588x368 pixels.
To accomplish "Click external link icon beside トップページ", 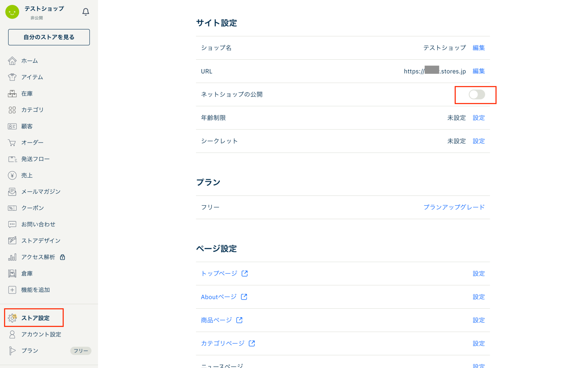I will point(245,273).
